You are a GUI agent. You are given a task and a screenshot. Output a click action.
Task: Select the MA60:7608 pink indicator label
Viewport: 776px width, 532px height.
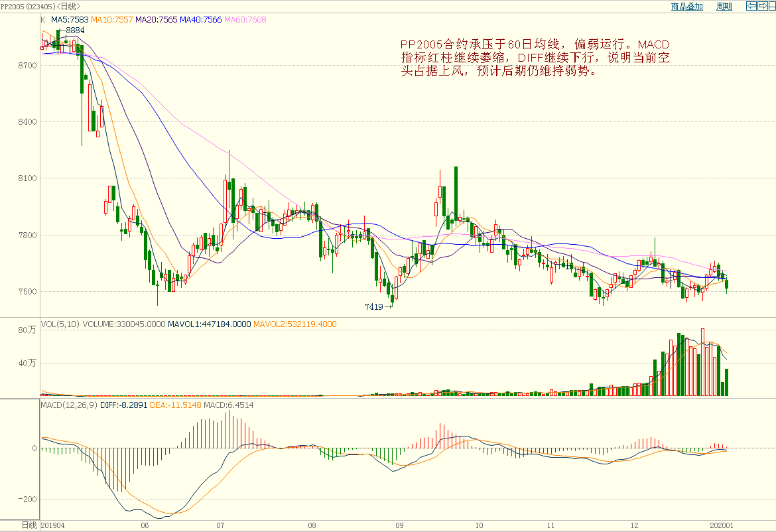click(x=245, y=20)
